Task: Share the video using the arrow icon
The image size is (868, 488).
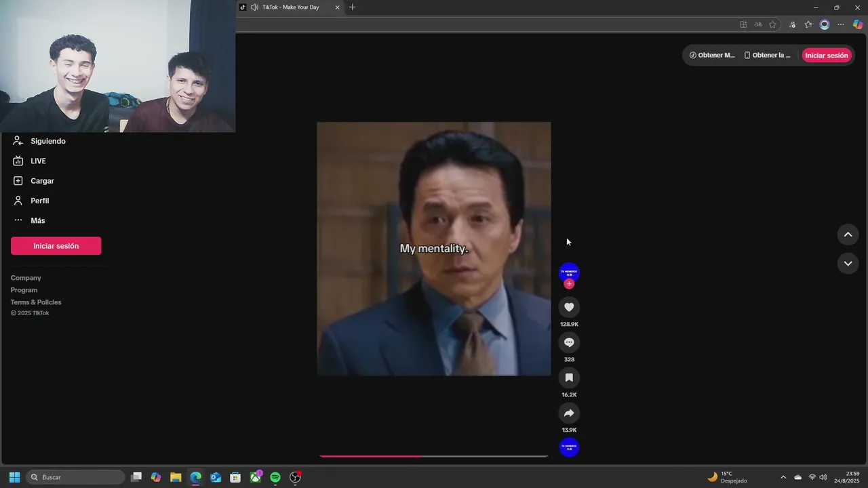Action: pyautogui.click(x=569, y=413)
